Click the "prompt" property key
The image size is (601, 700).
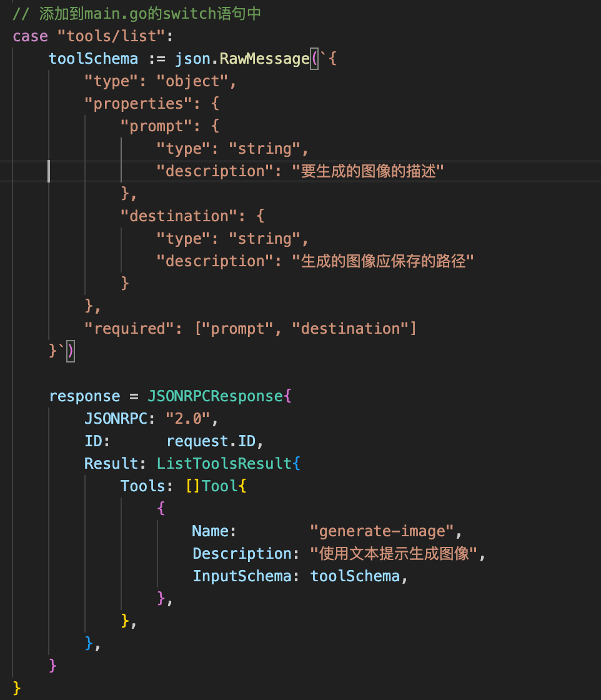(156, 126)
